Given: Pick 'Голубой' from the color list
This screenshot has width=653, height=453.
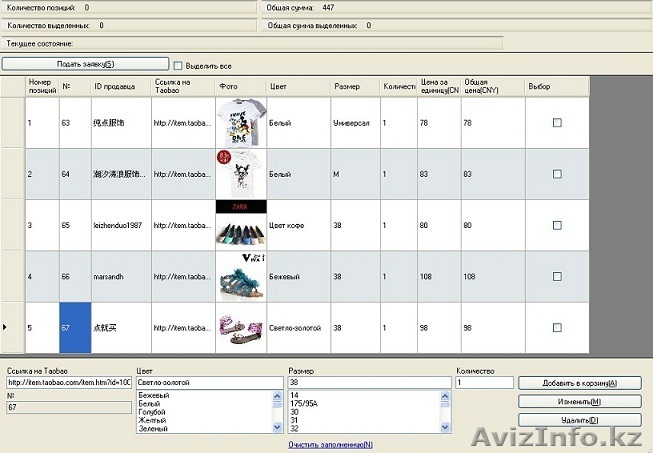Looking at the screenshot, I should click(153, 412).
